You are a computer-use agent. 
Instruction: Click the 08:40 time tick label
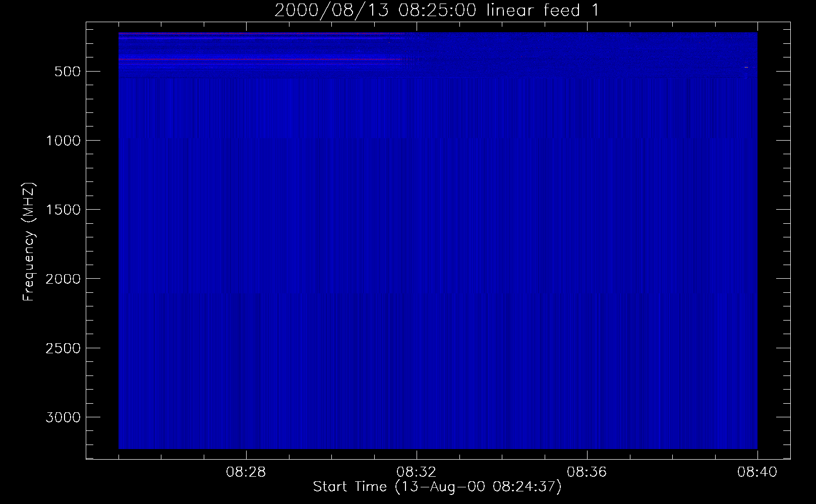(x=757, y=472)
